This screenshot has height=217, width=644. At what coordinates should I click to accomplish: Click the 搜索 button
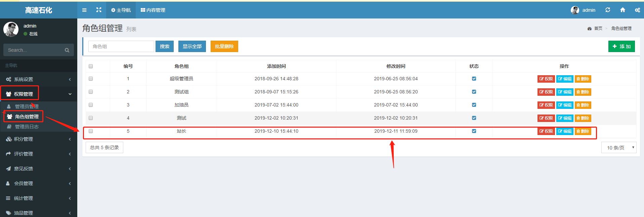tap(165, 46)
